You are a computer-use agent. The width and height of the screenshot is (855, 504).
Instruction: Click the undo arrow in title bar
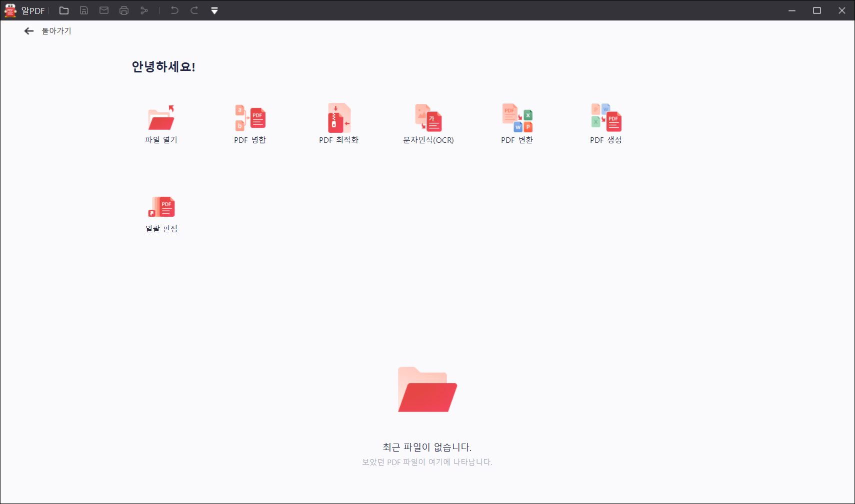(x=174, y=10)
